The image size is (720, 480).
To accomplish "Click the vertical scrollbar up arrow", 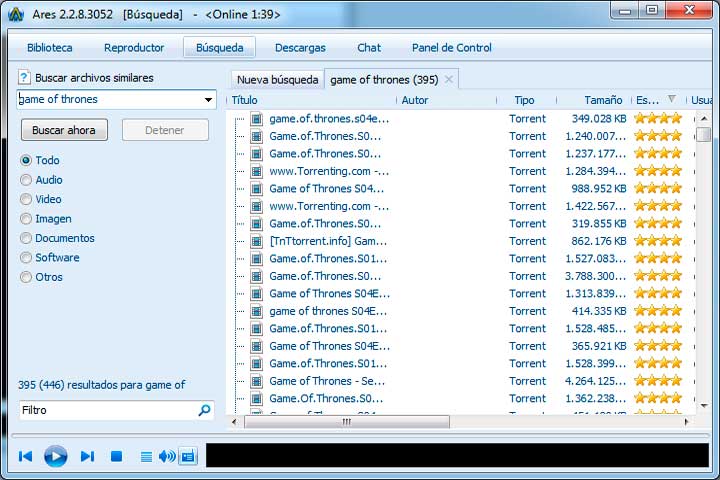I will click(703, 119).
